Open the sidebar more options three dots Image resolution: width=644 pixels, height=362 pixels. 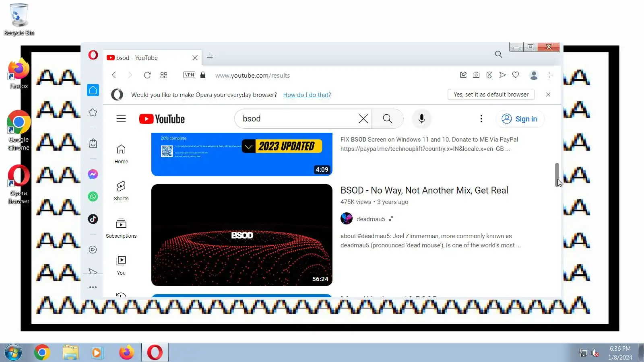click(93, 287)
